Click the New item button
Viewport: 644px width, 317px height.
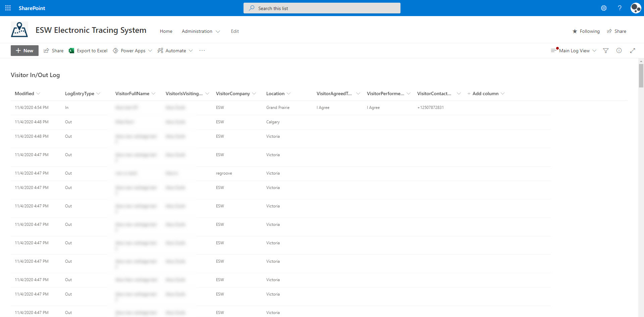(24, 51)
